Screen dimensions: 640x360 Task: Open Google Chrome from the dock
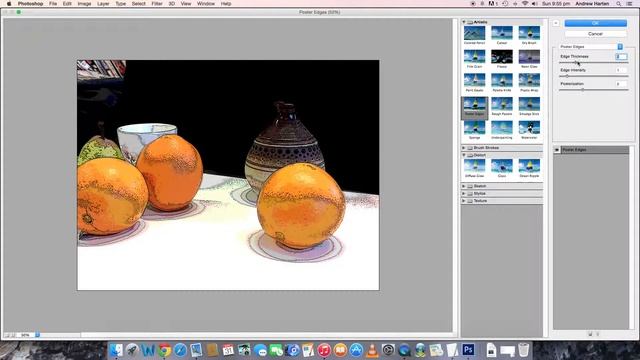pyautogui.click(x=164, y=350)
